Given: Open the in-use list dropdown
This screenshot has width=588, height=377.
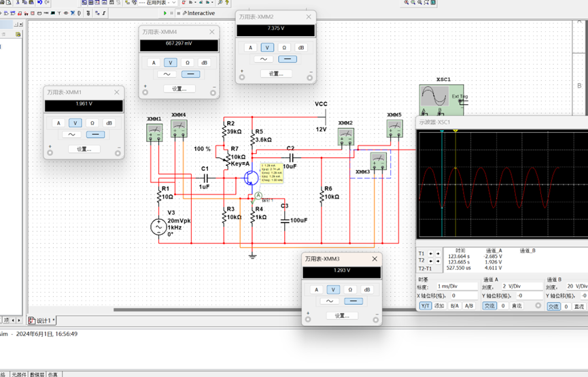Looking at the screenshot, I should pyautogui.click(x=157, y=3).
